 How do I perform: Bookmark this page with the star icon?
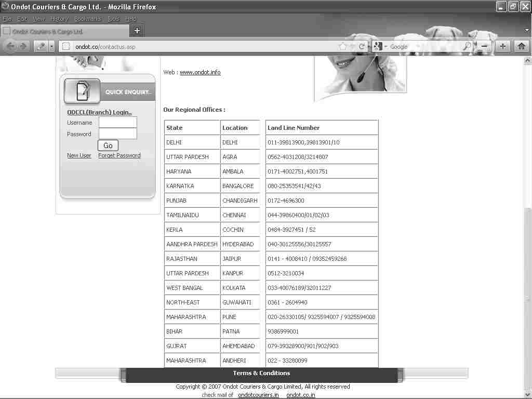[x=342, y=46]
